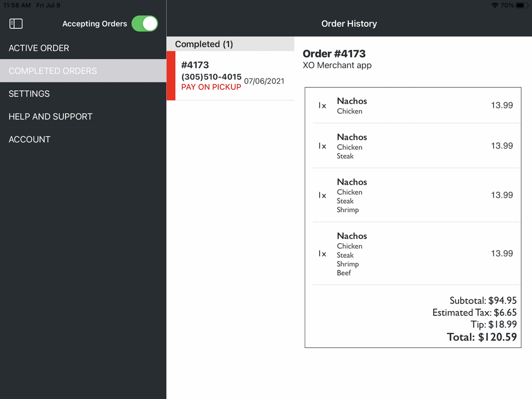
Task: Tap the battery indicator icon
Action: pyautogui.click(x=522, y=5)
